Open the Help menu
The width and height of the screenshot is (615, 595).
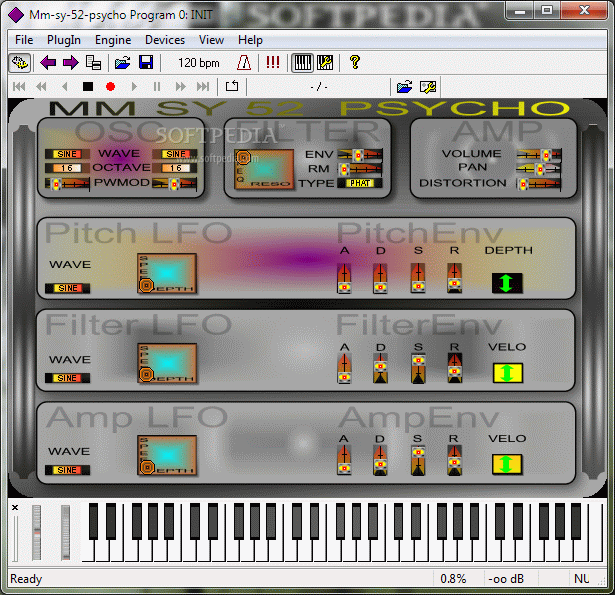click(250, 40)
